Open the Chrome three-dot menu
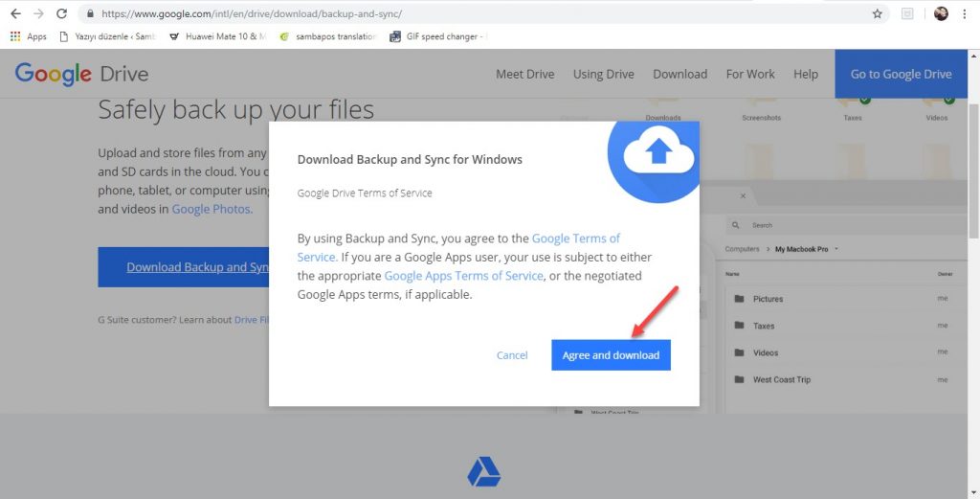 (x=965, y=13)
